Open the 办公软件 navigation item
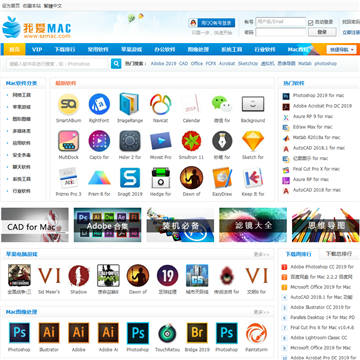The width and height of the screenshot is (360, 360). (x=165, y=49)
